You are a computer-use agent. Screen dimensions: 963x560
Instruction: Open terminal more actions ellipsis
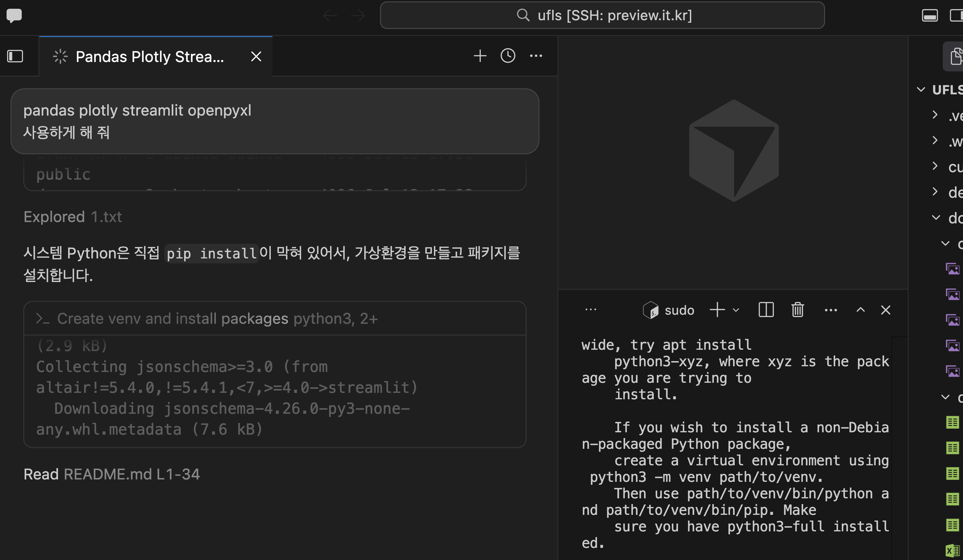[x=831, y=310]
